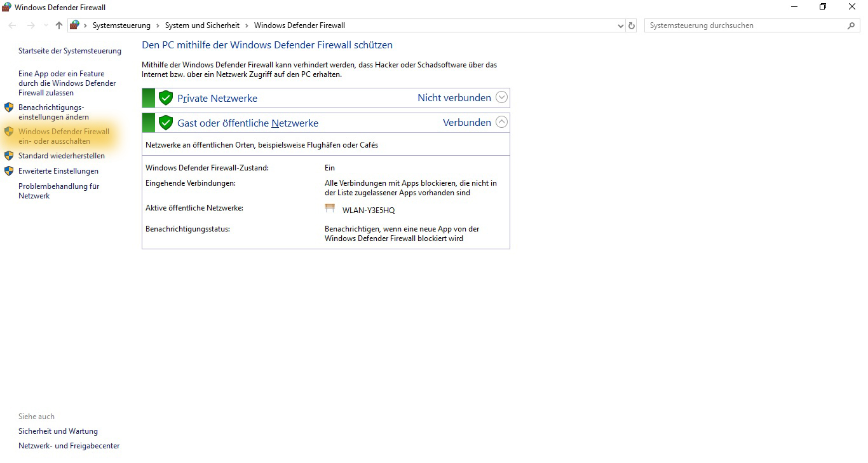
Task: Go back with the left arrow button
Action: 12,25
